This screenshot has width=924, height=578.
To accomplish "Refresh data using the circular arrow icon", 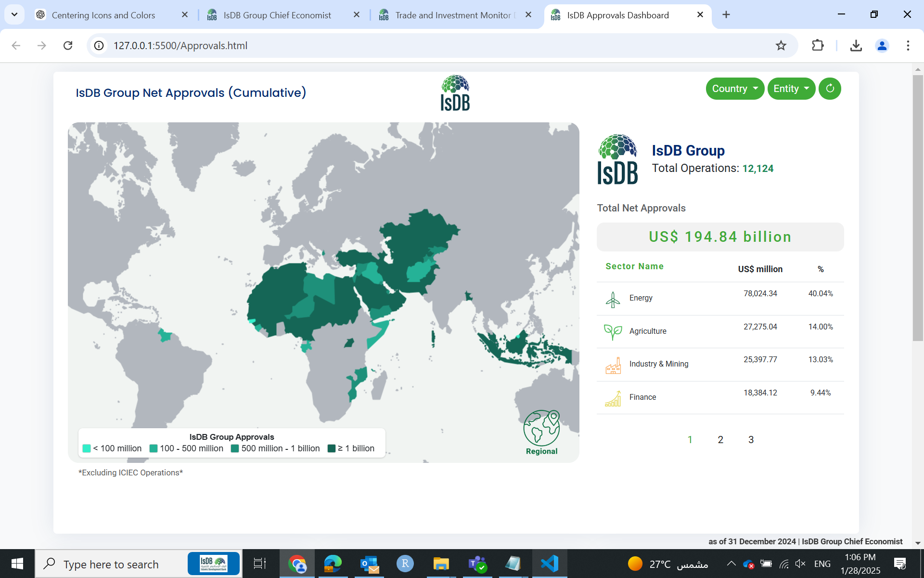I will pyautogui.click(x=830, y=89).
